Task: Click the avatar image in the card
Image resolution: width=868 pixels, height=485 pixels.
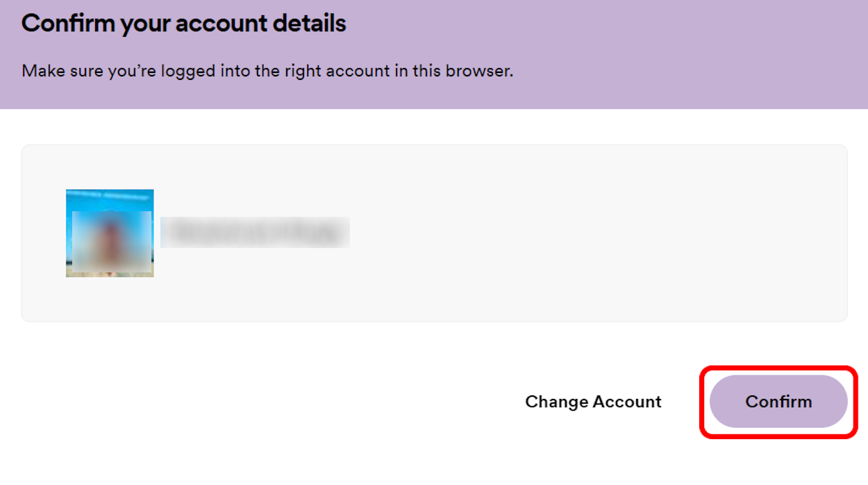Action: [x=110, y=233]
